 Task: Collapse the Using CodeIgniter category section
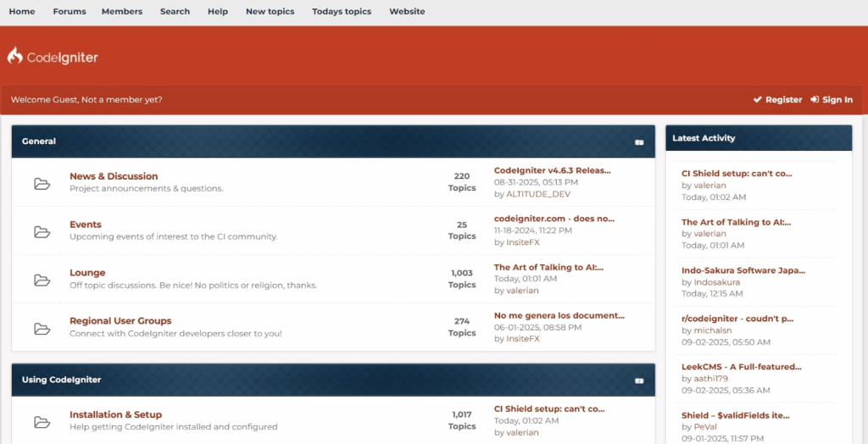pos(639,381)
